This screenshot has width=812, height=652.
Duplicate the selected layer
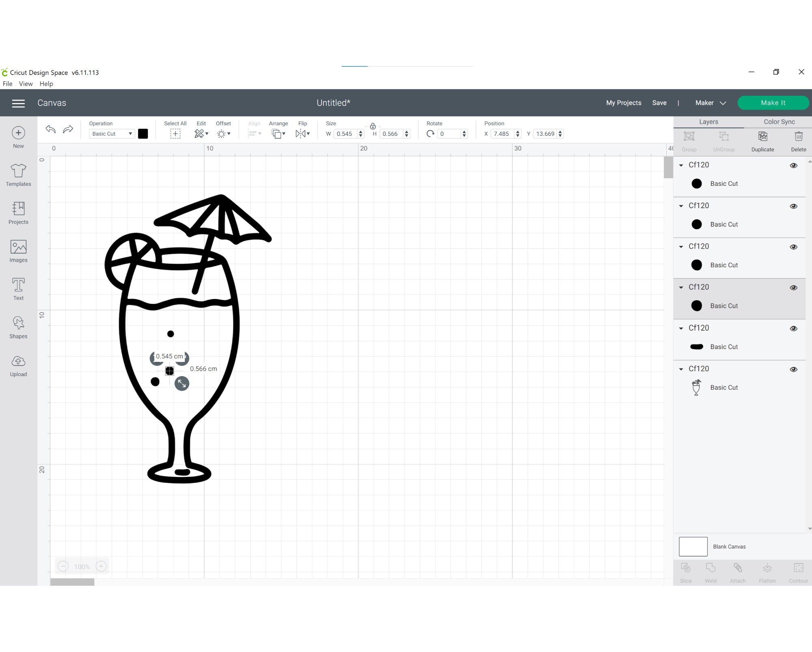point(762,140)
